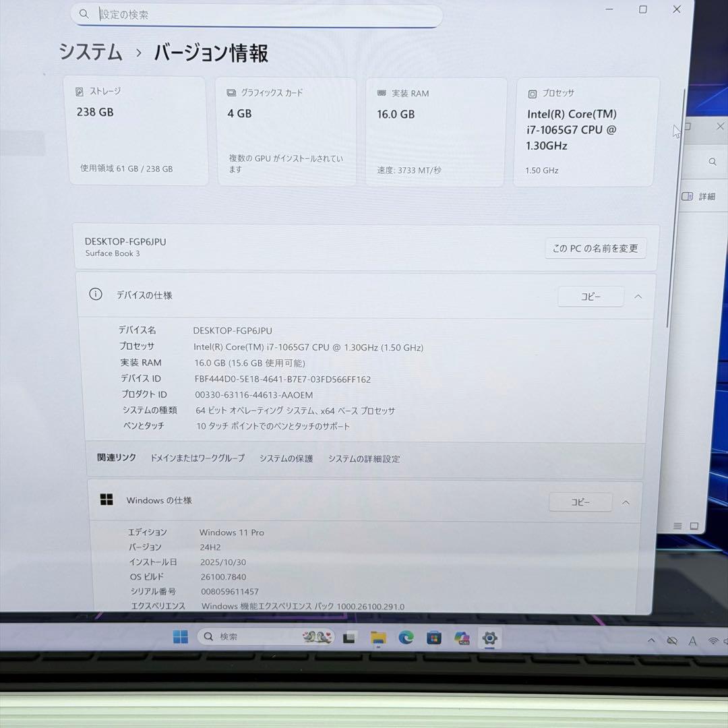Viewport: 728px width, 728px height.
Task: Click the Surface Book 3 model text
Action: [113, 253]
